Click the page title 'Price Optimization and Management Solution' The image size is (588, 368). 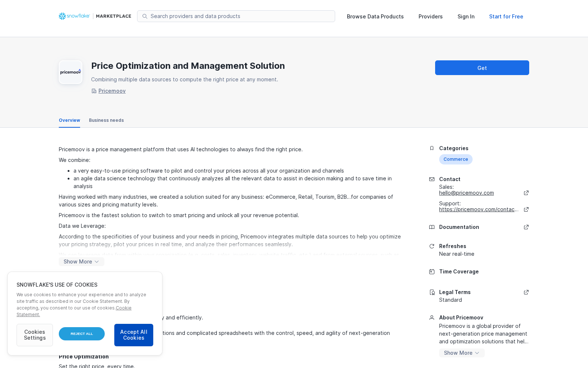(x=188, y=66)
